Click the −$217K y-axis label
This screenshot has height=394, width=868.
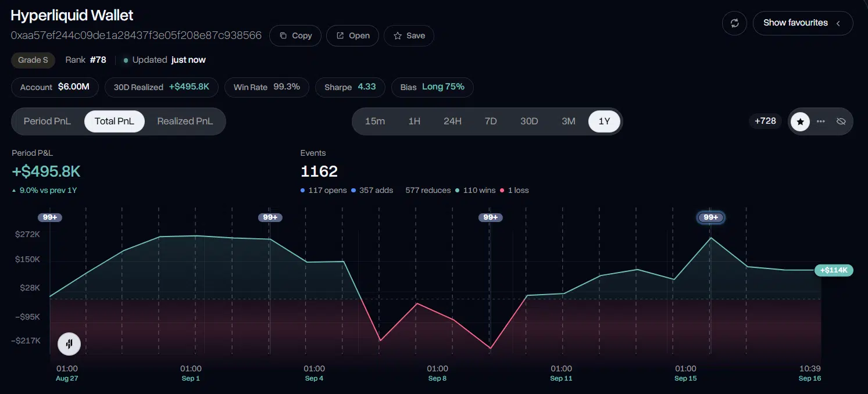pyautogui.click(x=26, y=340)
